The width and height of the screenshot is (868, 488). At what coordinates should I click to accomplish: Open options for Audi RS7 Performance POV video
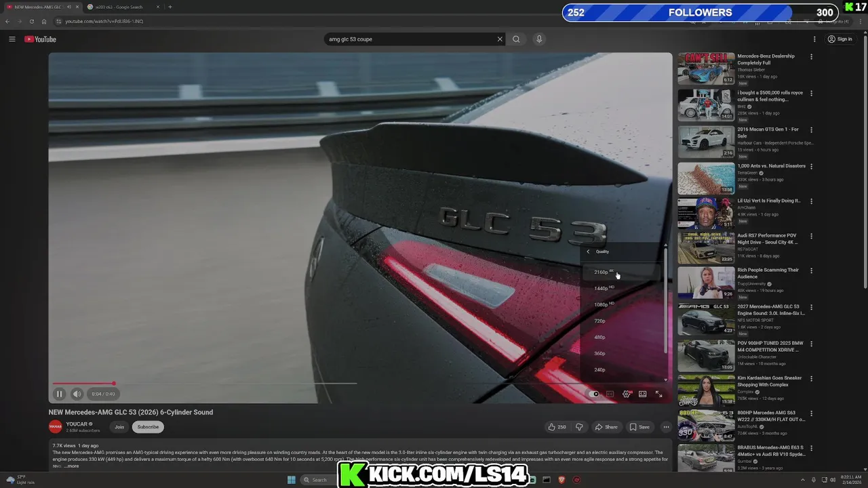coord(811,237)
